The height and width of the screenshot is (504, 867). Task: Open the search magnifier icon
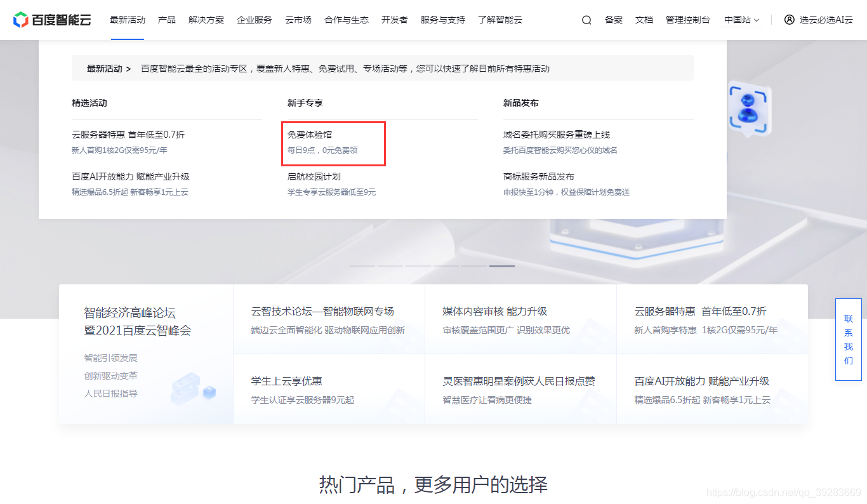point(586,20)
